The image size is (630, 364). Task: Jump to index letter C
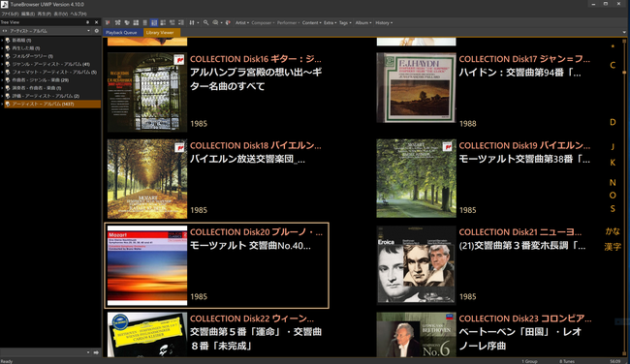pos(613,65)
